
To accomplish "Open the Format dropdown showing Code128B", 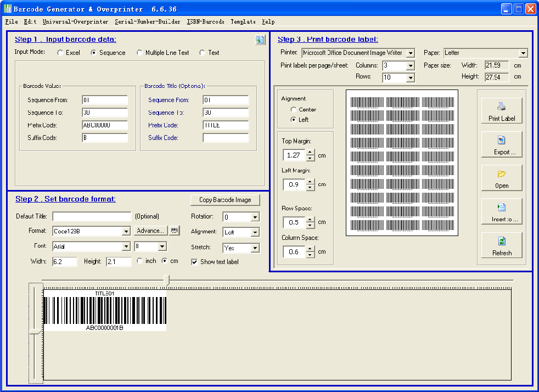I will click(127, 231).
